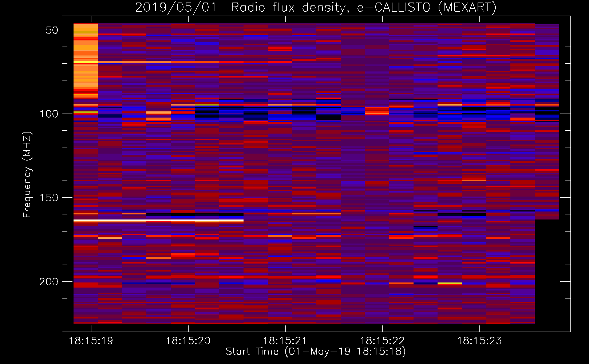Click the 18:15:19 time tick label
Viewport: 589px width, 364px height.
tap(91, 341)
